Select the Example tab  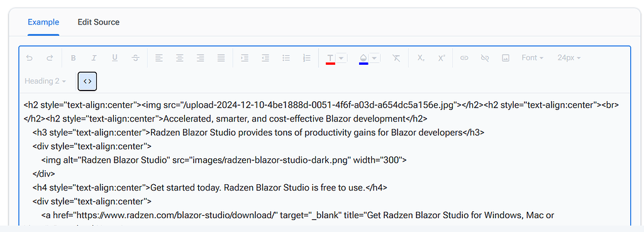click(43, 22)
